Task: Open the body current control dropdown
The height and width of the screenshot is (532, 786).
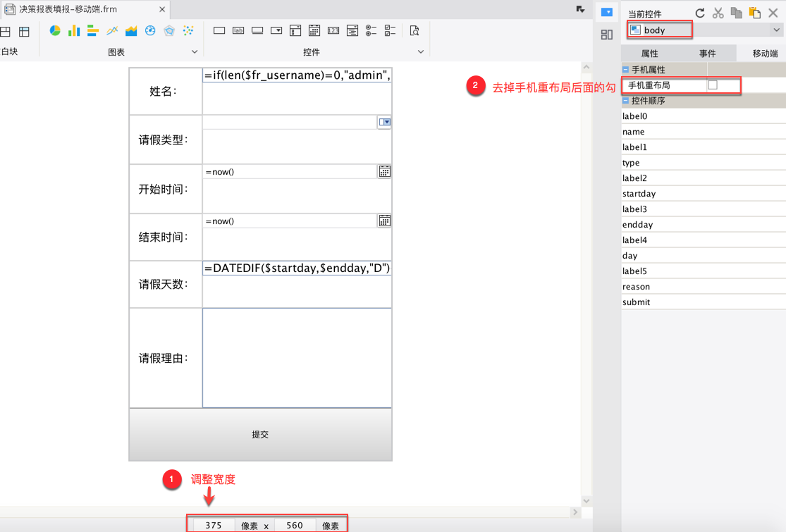Action: (776, 30)
